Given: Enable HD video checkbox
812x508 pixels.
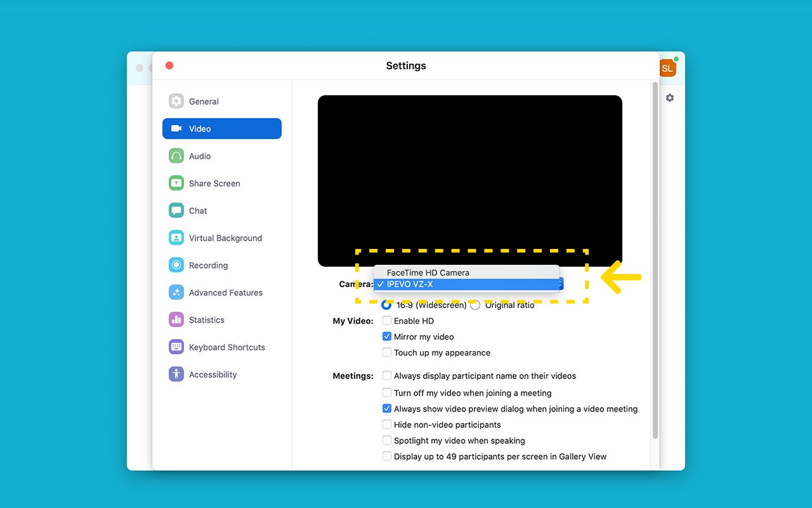Looking at the screenshot, I should pyautogui.click(x=387, y=321).
